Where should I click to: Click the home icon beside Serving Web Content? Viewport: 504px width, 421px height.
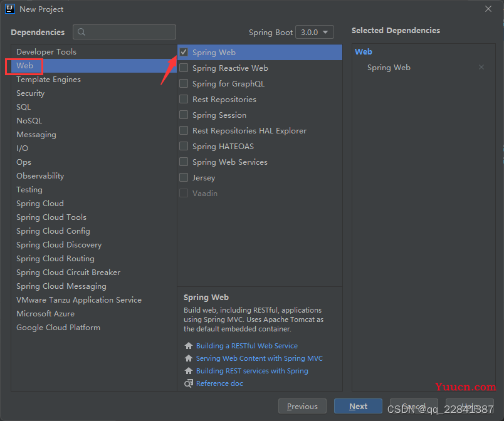(x=189, y=358)
